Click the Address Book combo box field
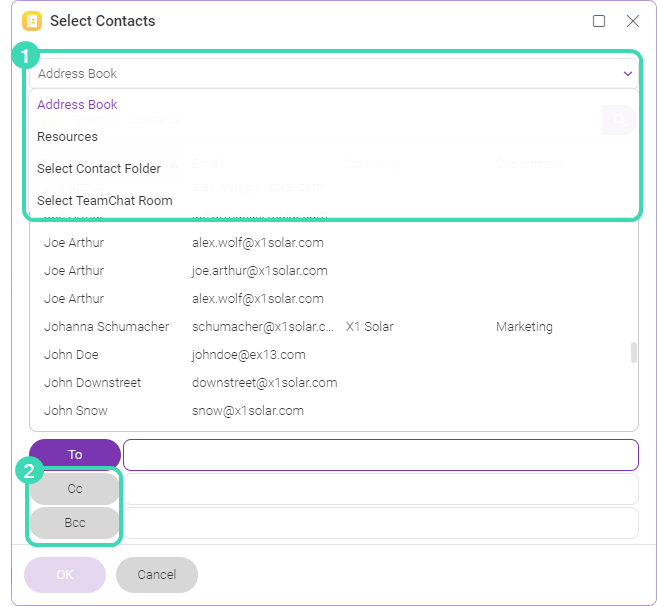657x606 pixels. coord(334,74)
